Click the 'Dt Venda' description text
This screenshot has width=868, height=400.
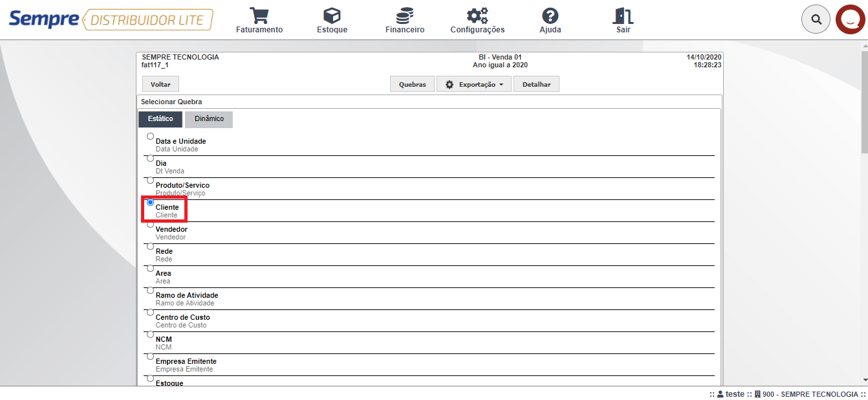(x=170, y=171)
